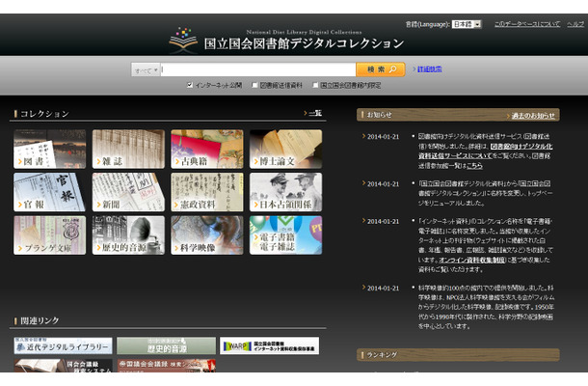Follow the 図書館向けデジタル化資料送信サービスについて link

(x=485, y=151)
